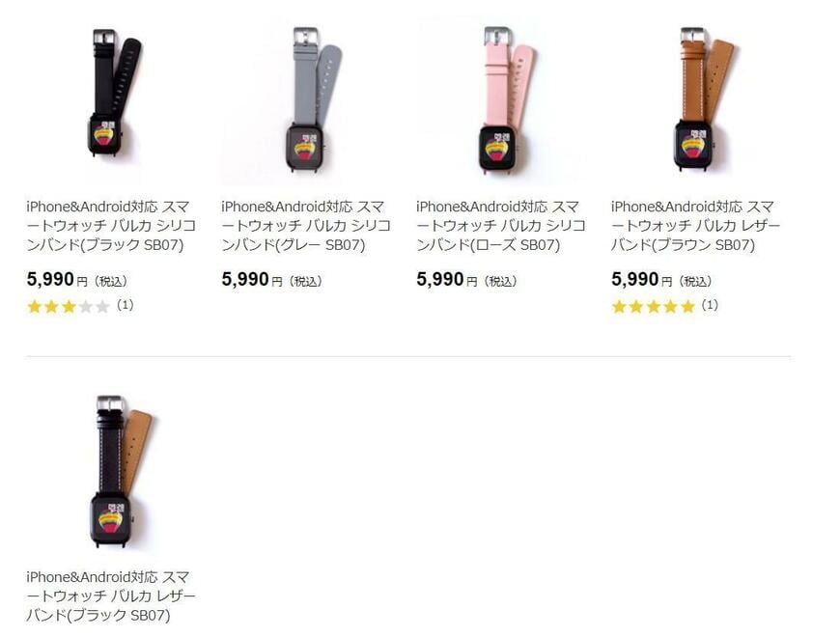Open レザーバンド(ブラウン SB07) product title
This screenshot has height=637, width=840.
tap(695, 226)
